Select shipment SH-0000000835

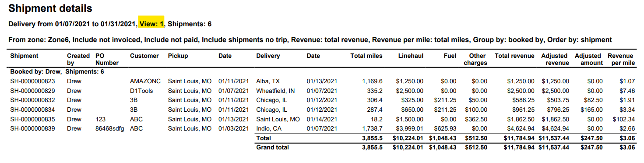32,119
